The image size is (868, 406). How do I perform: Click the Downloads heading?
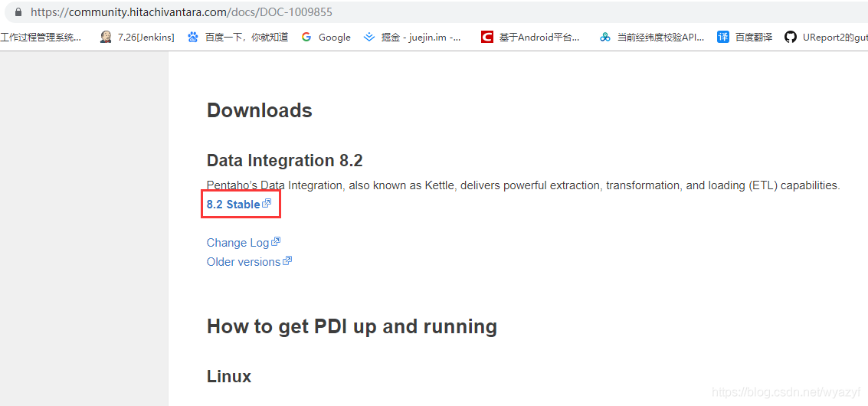[260, 110]
